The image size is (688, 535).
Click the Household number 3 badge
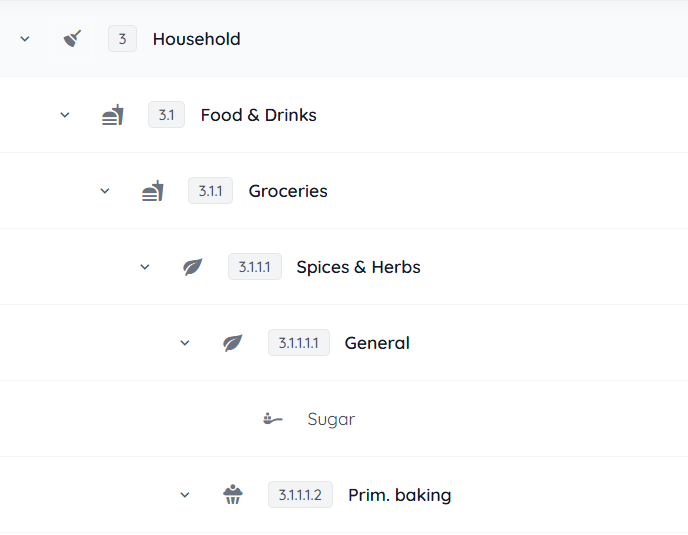point(122,39)
